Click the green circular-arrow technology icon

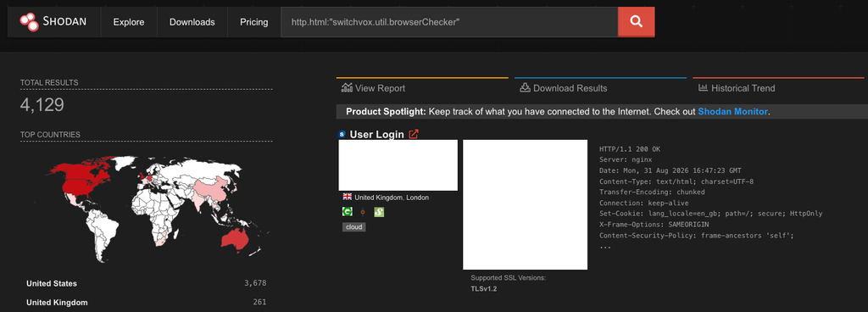click(x=348, y=212)
